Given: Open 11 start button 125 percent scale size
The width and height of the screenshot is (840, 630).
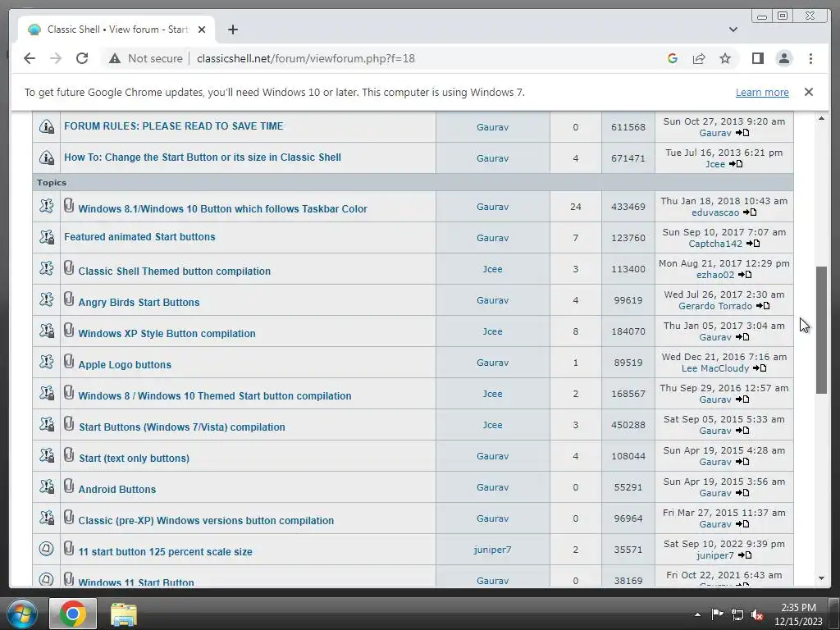Looking at the screenshot, I should [165, 552].
